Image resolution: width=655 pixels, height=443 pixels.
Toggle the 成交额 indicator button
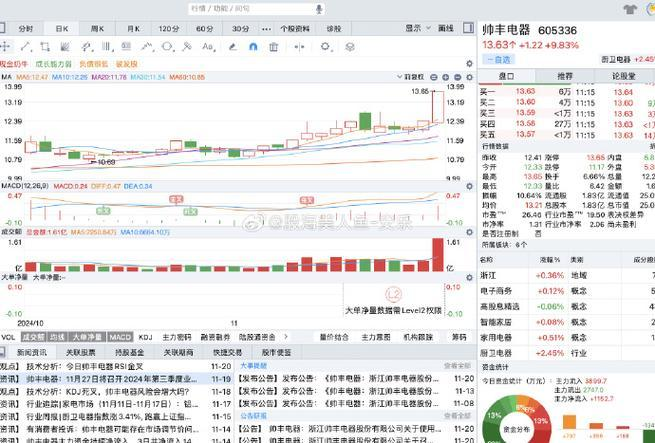pos(33,337)
